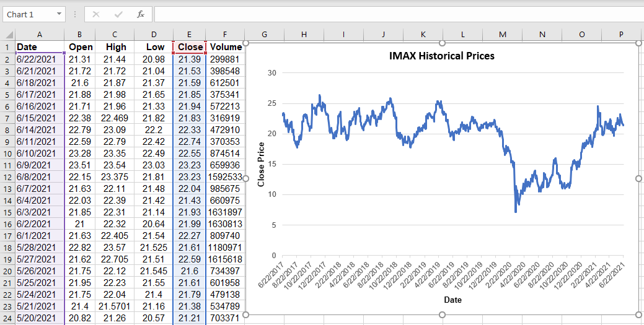
Task: Click the Cancel (X) formula bar icon
Action: click(96, 15)
